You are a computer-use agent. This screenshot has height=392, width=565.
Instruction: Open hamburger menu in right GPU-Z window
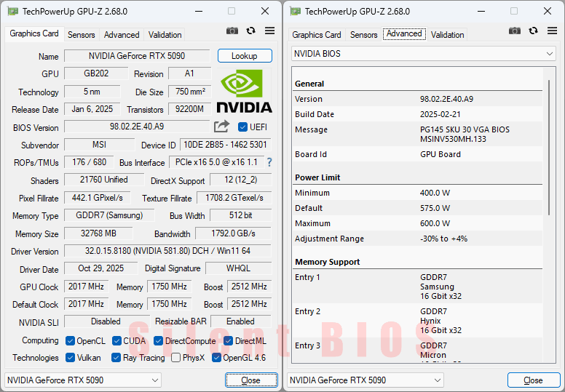552,31
